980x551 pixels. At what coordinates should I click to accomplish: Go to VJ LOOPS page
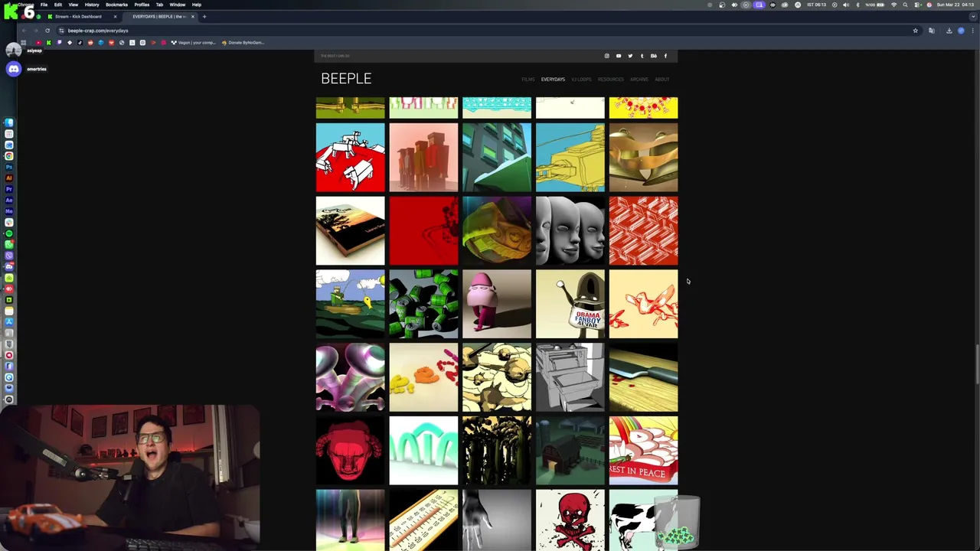point(581,80)
